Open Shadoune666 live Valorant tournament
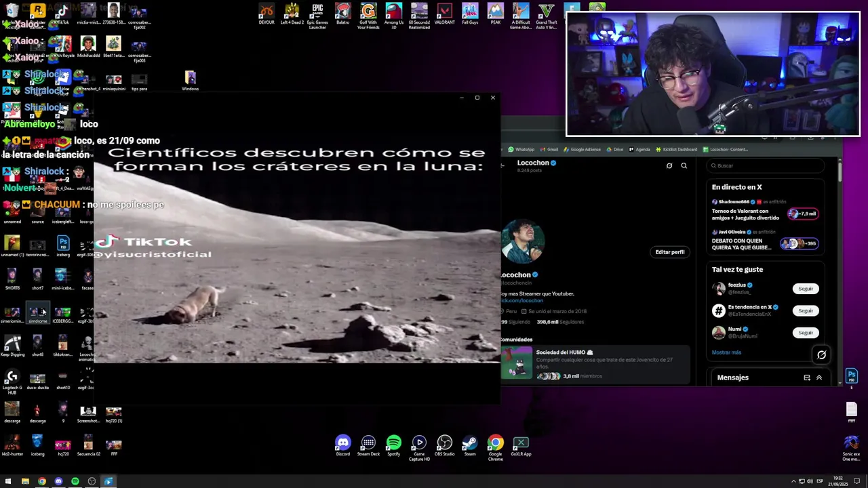The width and height of the screenshot is (868, 488). [765, 211]
